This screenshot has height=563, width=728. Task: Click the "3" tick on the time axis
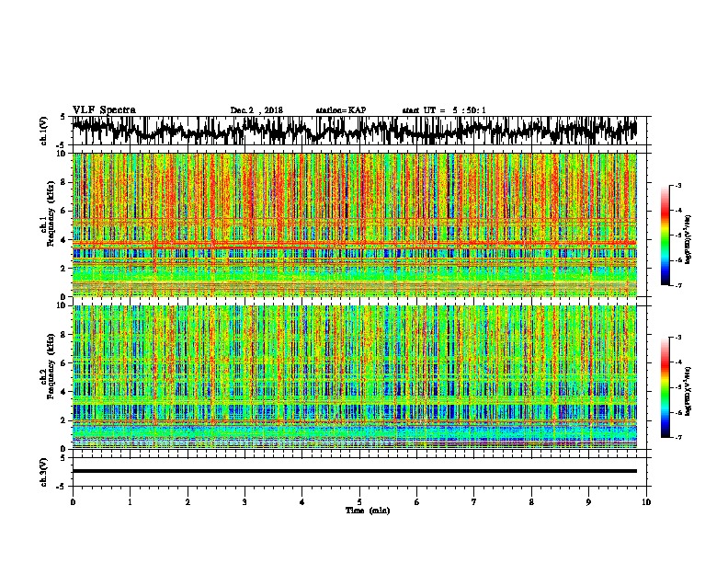click(245, 502)
